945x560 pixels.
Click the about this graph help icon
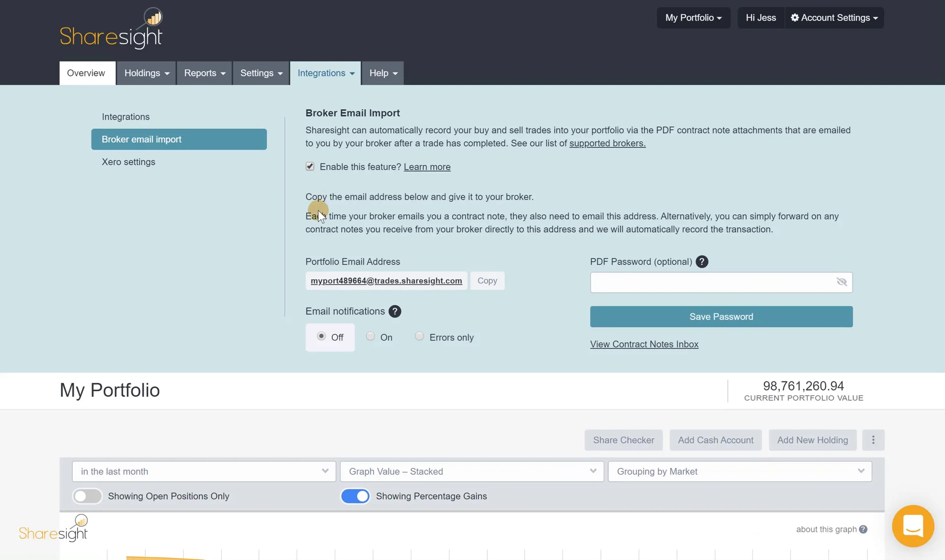point(863,529)
